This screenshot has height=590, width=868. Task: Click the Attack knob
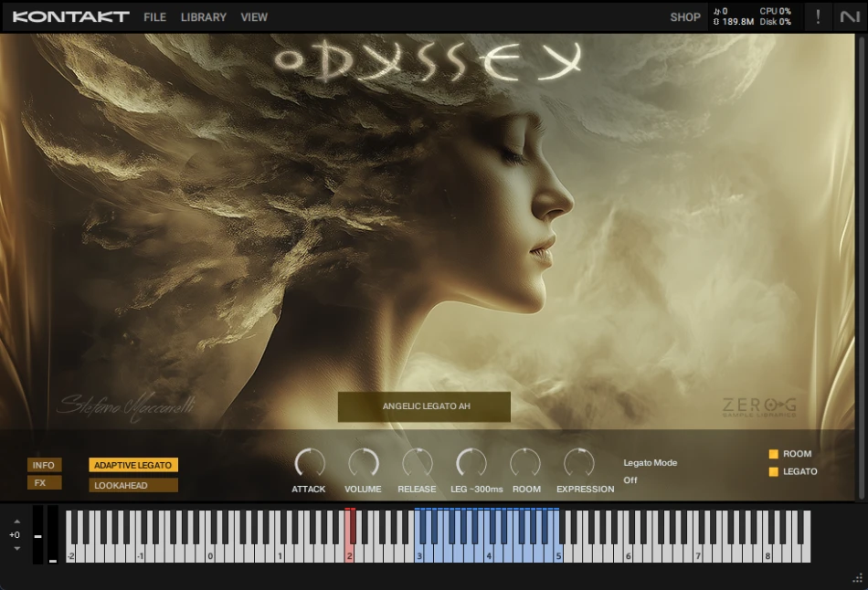(309, 463)
